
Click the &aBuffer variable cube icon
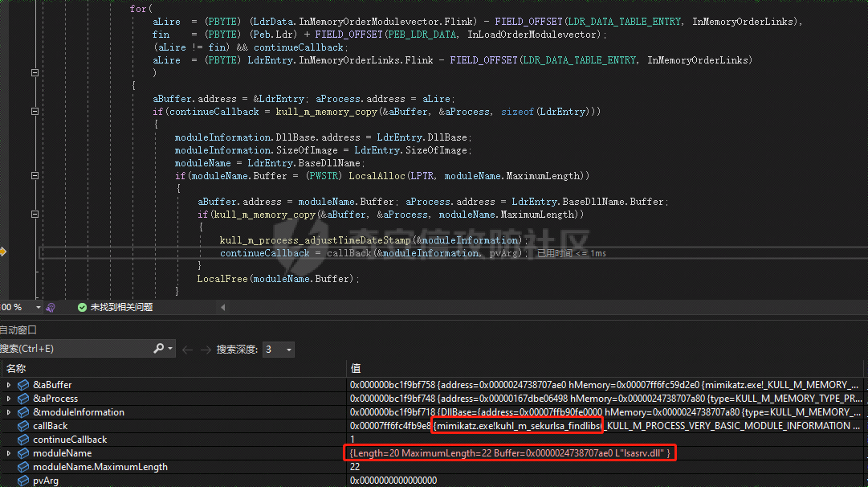coord(23,384)
